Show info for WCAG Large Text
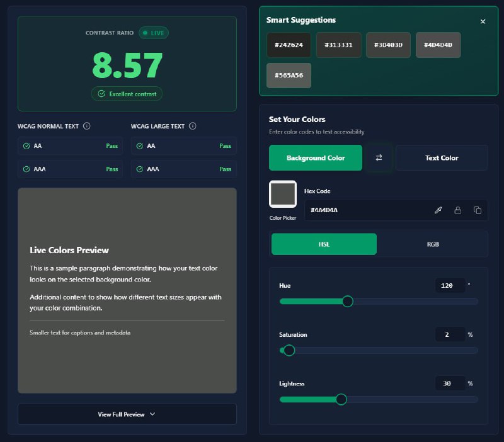 [x=193, y=126]
